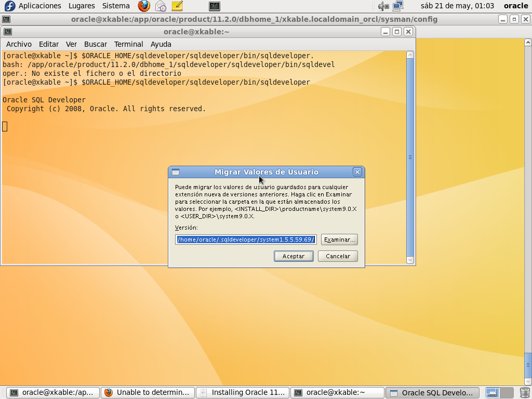This screenshot has height=399, width=532.
Task: Click the date and time clock
Action: (457, 6)
